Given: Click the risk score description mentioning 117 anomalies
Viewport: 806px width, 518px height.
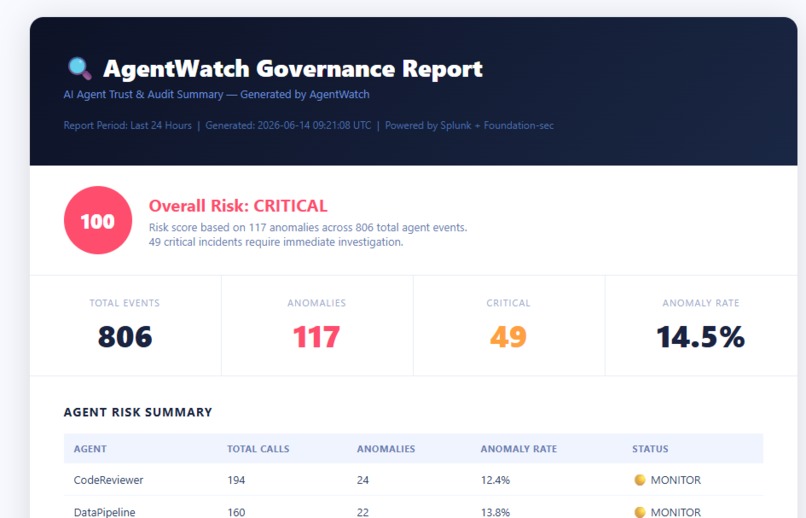Looking at the screenshot, I should click(x=308, y=227).
